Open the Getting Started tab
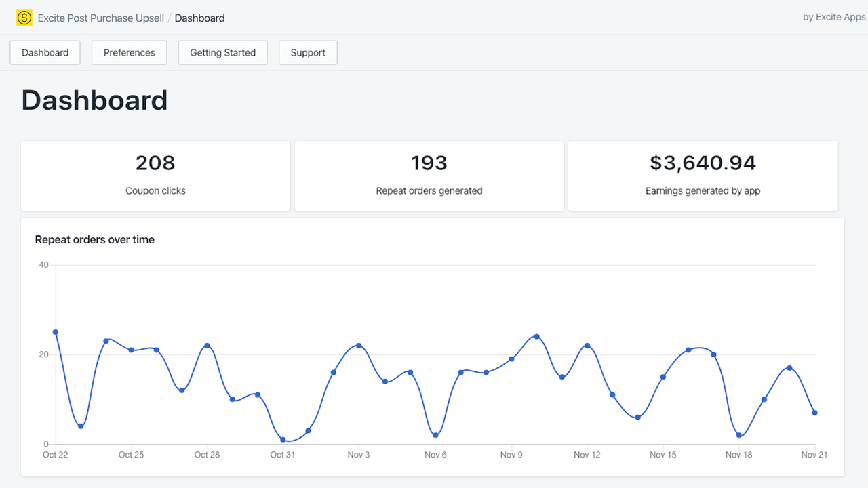The image size is (868, 488). click(x=222, y=52)
